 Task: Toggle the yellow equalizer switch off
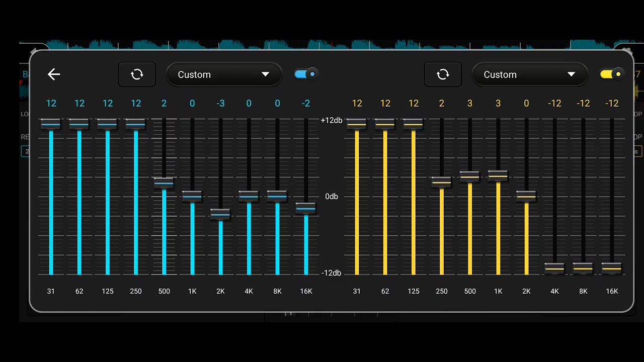(x=612, y=74)
